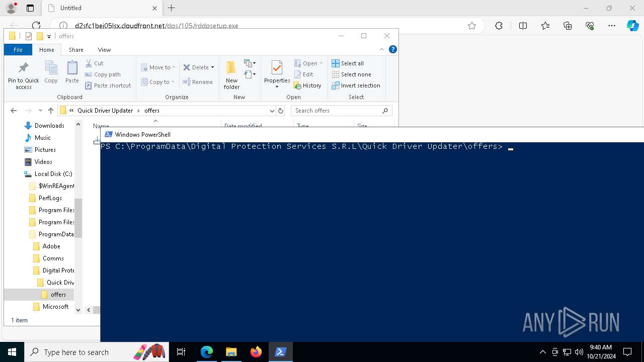Select Pictures in navigation pane
Image resolution: width=644 pixels, height=362 pixels.
coord(45,150)
